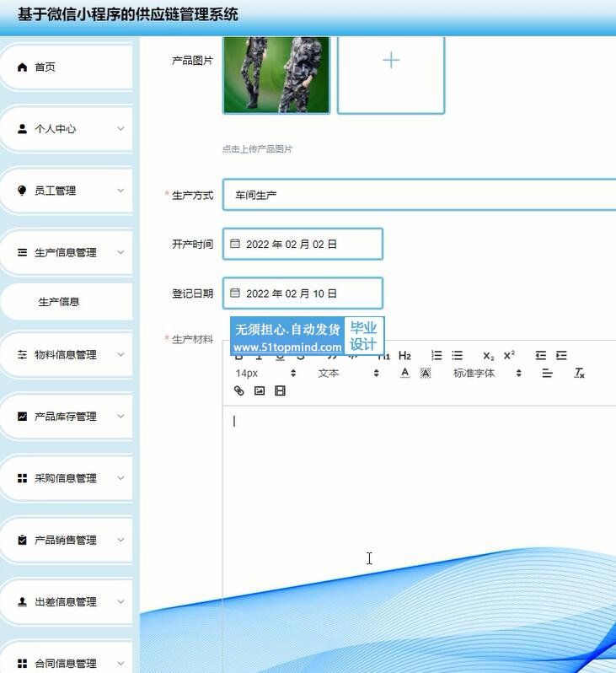This screenshot has width=616, height=673.
Task: Click the 登记日期 date field
Action: pyautogui.click(x=303, y=293)
